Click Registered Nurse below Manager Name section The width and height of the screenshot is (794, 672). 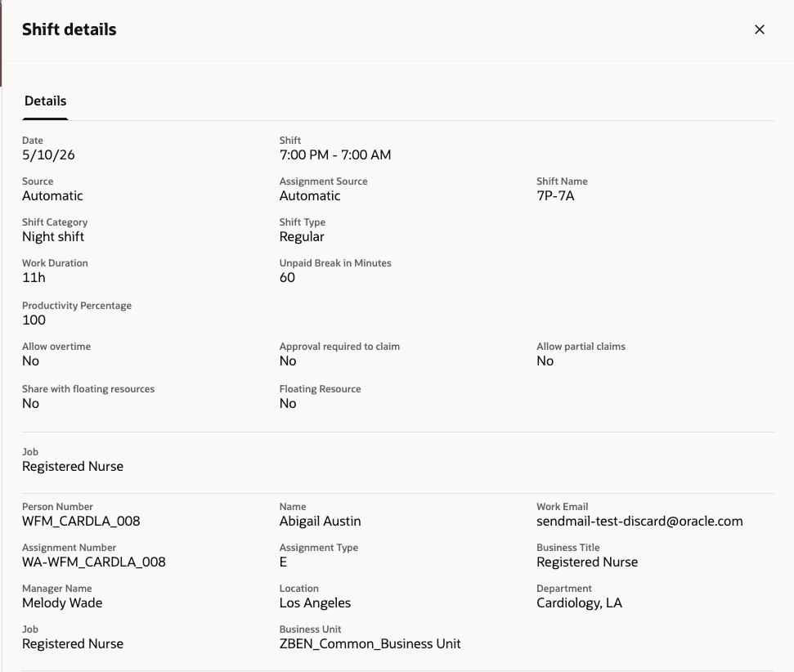[73, 644]
